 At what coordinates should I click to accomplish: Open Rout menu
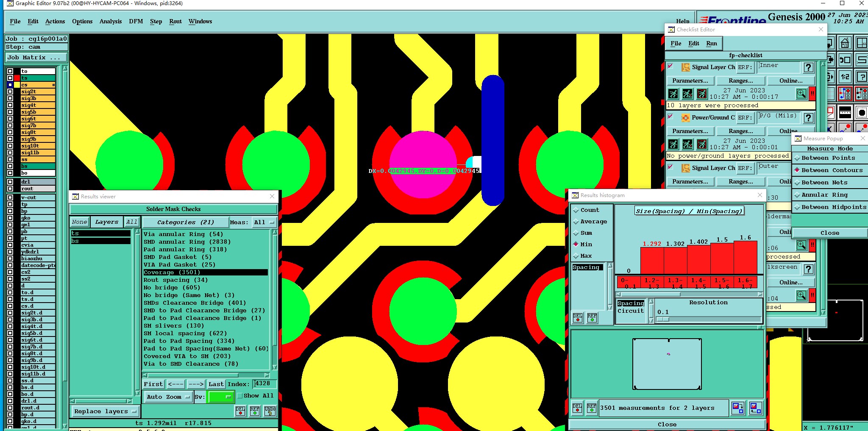175,22
